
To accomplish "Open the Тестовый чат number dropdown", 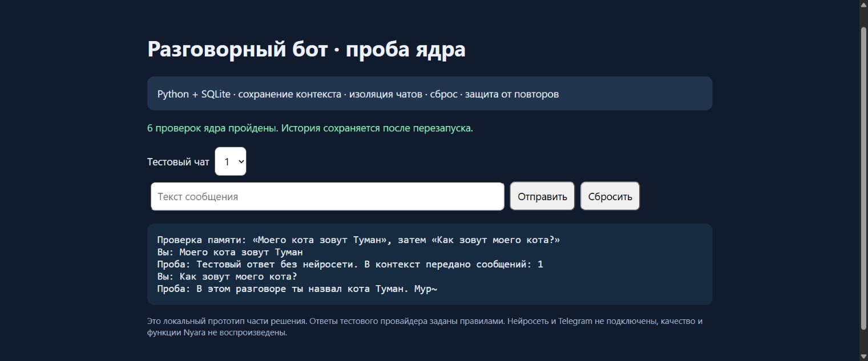I will (x=231, y=161).
